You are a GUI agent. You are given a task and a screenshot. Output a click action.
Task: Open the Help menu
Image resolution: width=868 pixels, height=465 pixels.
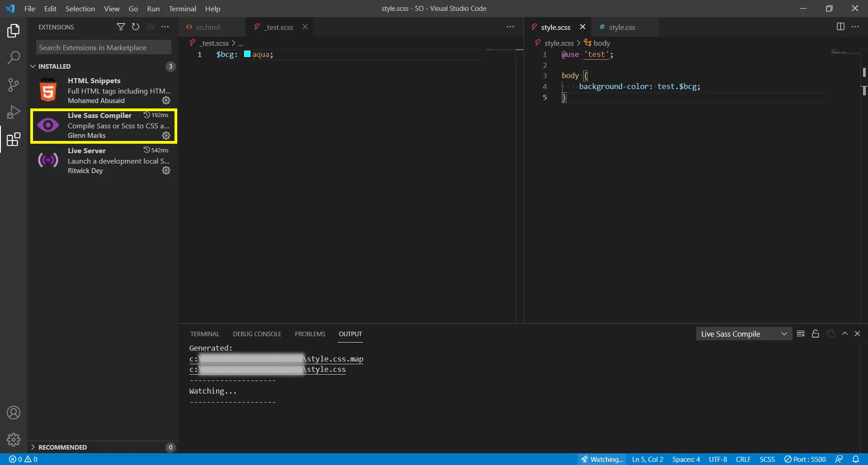click(212, 9)
